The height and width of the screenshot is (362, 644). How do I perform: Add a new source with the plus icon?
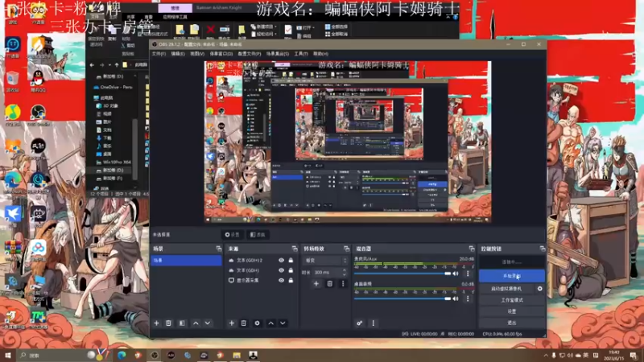232,323
